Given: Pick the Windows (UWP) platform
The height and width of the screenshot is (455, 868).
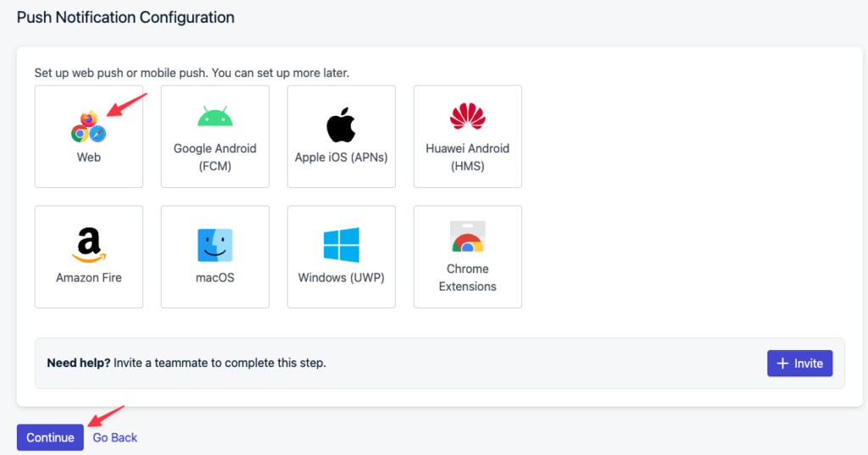Looking at the screenshot, I should pos(341,257).
